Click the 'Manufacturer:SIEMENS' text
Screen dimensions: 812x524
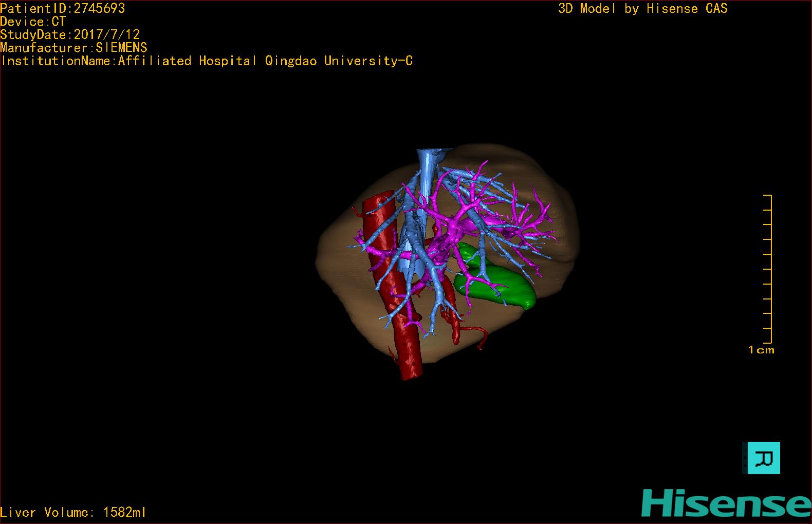pyautogui.click(x=73, y=48)
